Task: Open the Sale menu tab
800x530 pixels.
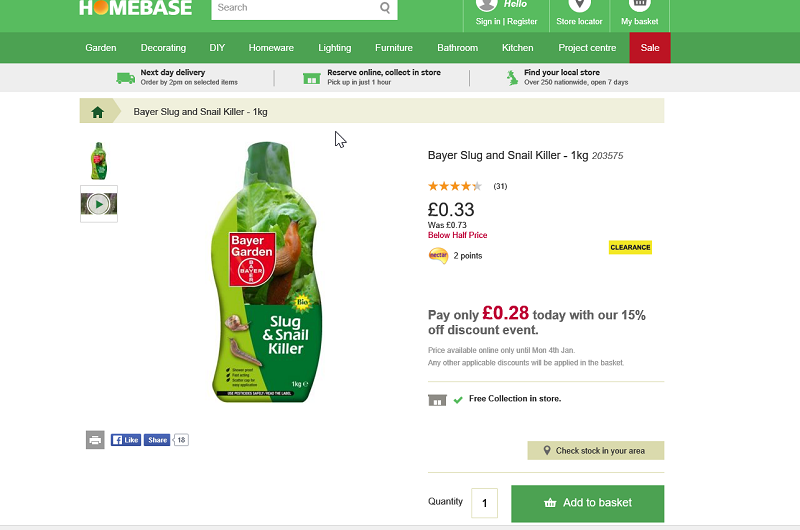Action: 650,48
